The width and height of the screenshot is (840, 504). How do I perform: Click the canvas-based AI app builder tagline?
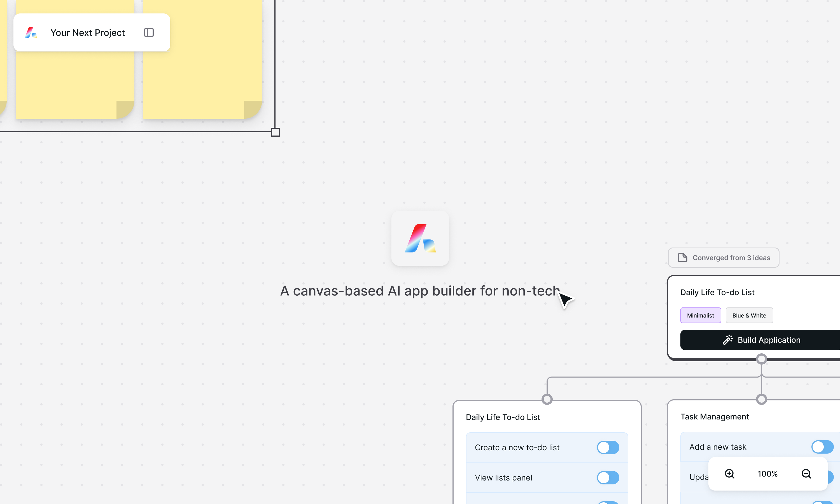[x=420, y=291]
